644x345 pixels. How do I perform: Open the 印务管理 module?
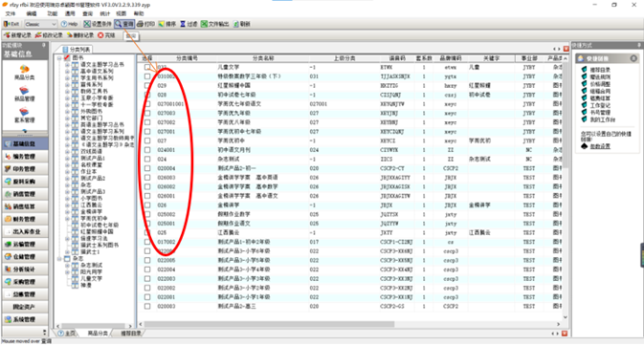pos(25,169)
